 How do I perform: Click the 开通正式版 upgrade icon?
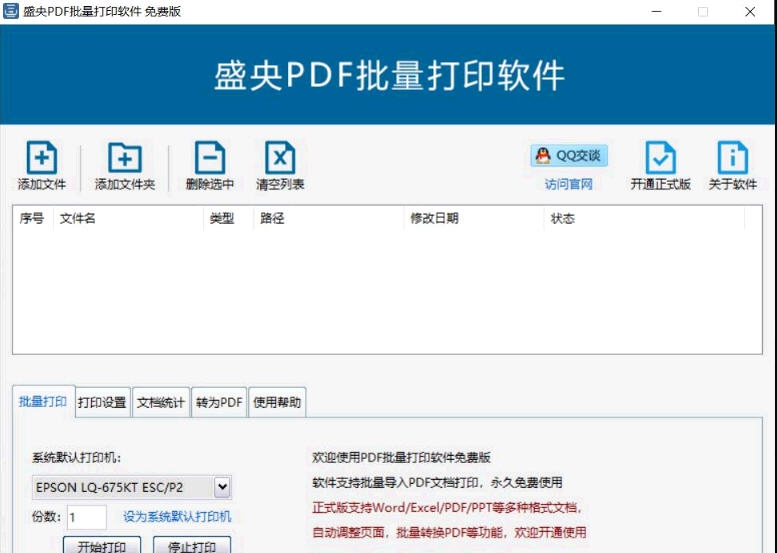pyautogui.click(x=661, y=158)
